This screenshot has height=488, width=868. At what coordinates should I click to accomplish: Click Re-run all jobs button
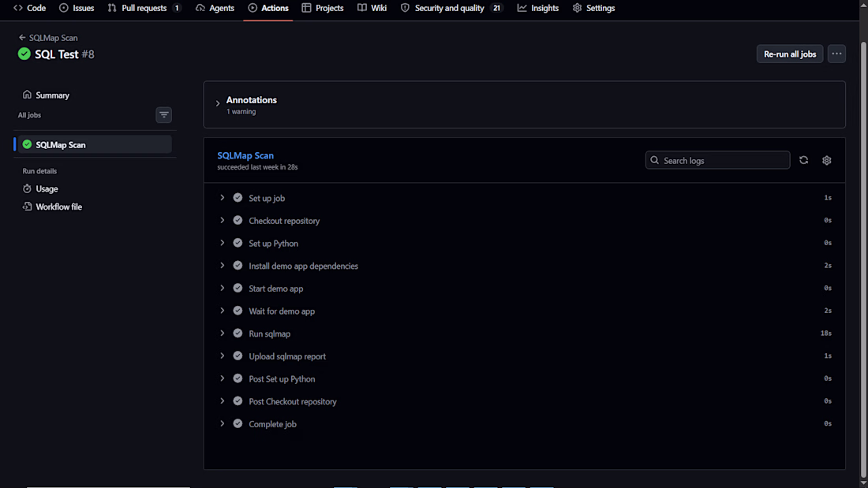(789, 54)
